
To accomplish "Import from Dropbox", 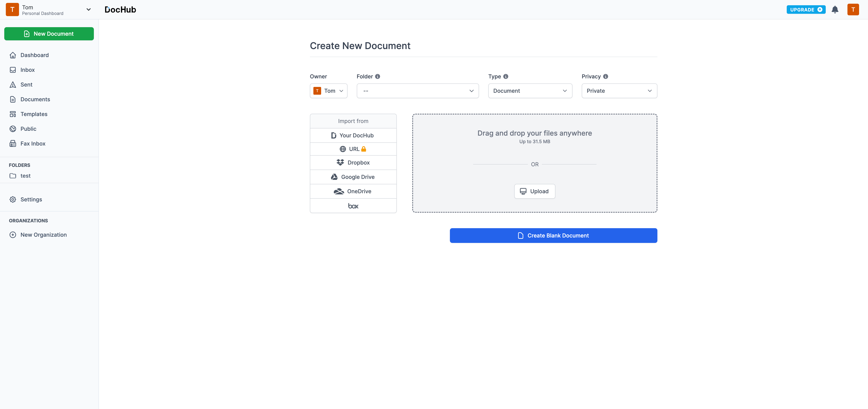I will (353, 163).
